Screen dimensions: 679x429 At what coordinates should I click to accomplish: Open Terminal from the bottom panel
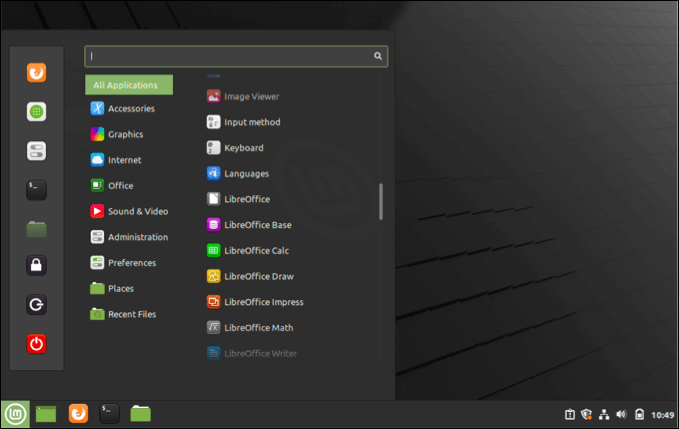109,413
